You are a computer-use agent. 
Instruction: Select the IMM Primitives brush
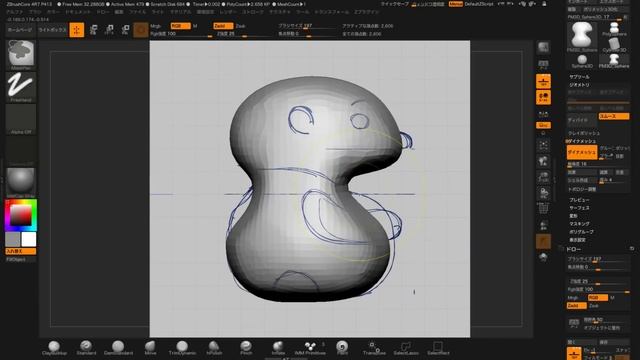pos(310,348)
